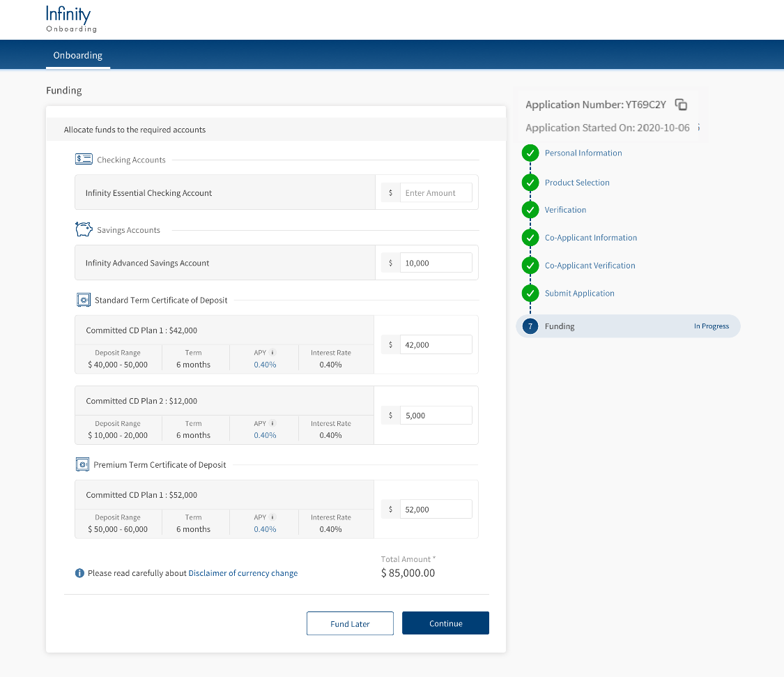Click the Advanced Savings amount field
This screenshot has height=677, width=784.
(x=436, y=263)
